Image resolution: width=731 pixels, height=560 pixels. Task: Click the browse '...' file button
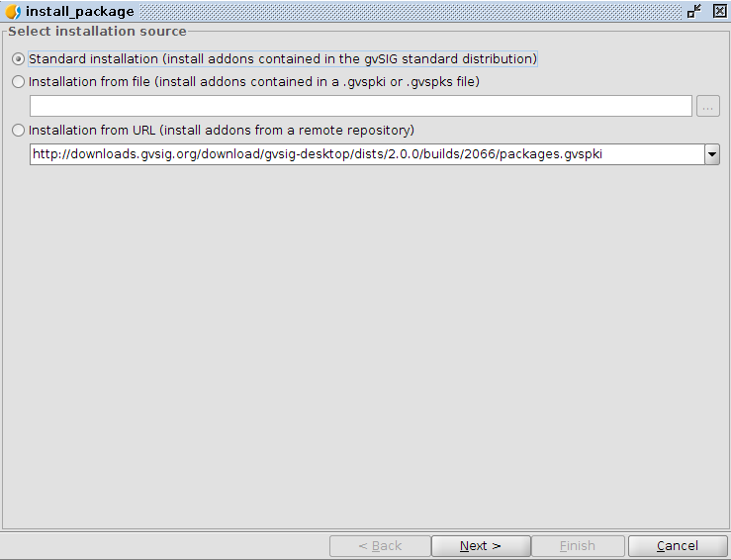coord(707,106)
